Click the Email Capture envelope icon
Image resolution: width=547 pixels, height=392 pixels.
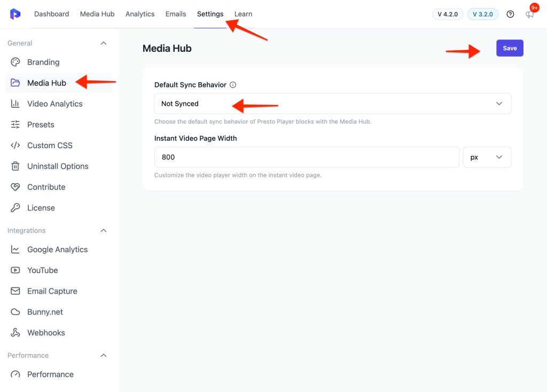(x=15, y=291)
